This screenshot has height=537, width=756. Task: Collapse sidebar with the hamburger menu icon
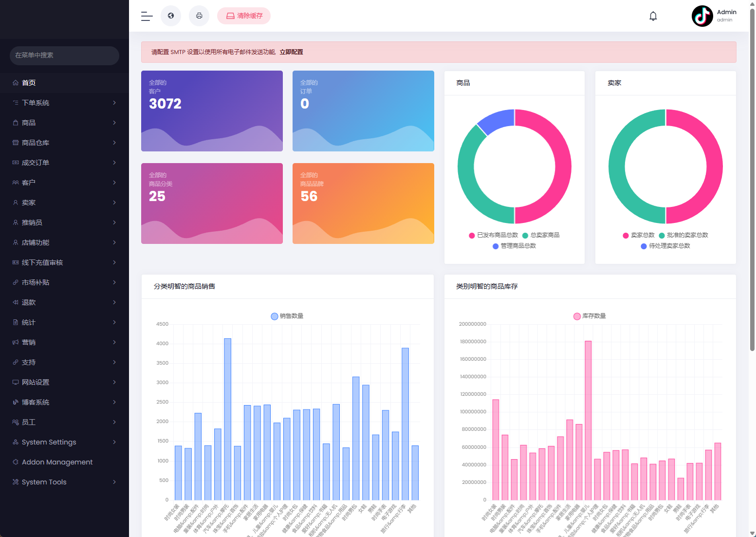pyautogui.click(x=147, y=16)
